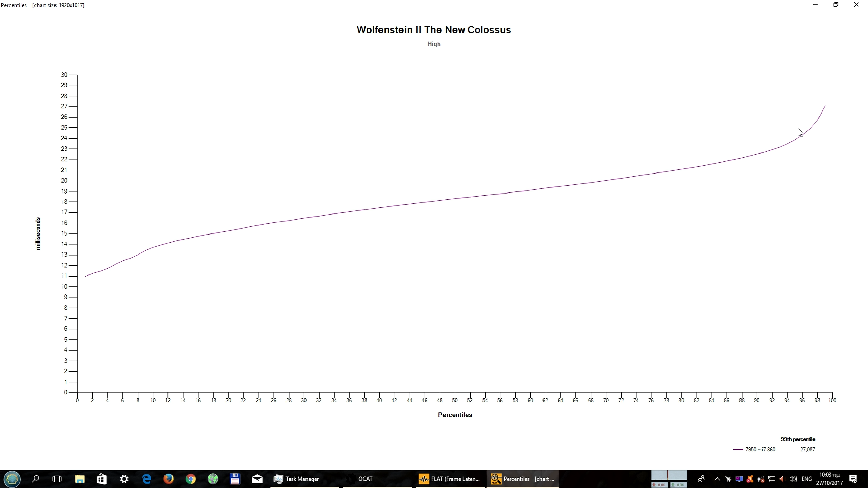The image size is (868, 488).
Task: Launch Microsoft Edge from taskbar
Action: [146, 479]
